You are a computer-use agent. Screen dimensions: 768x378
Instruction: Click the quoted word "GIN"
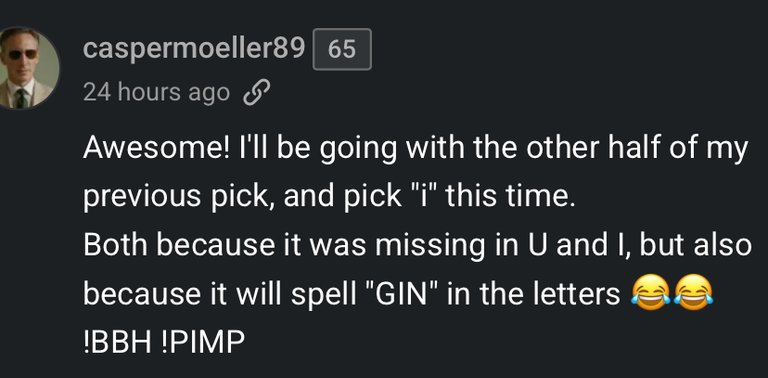(404, 294)
